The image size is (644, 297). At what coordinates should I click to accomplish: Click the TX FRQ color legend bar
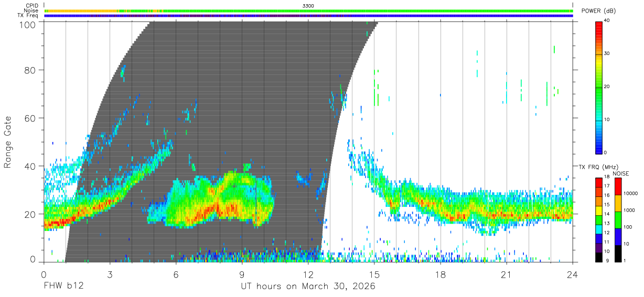pyautogui.click(x=598, y=219)
